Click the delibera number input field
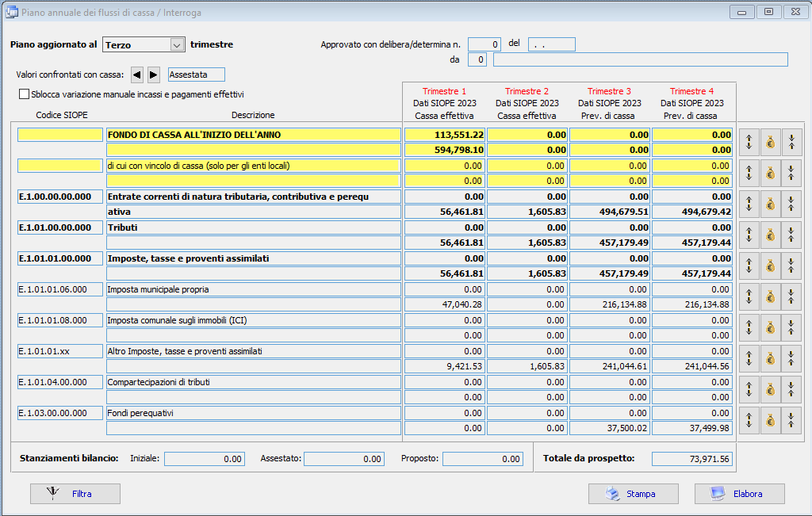Viewport: 812px width, 516px height. [x=484, y=44]
